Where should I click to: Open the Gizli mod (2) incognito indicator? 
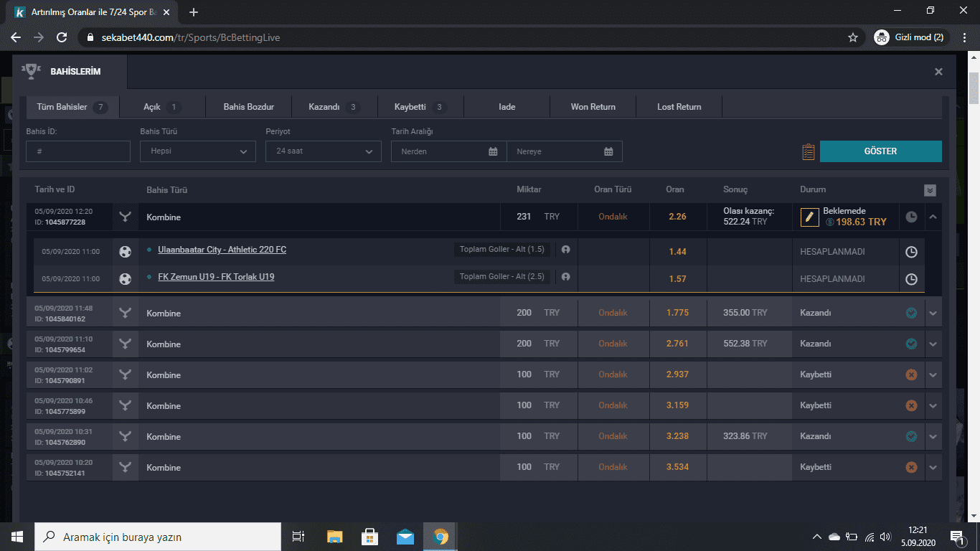pos(911,37)
